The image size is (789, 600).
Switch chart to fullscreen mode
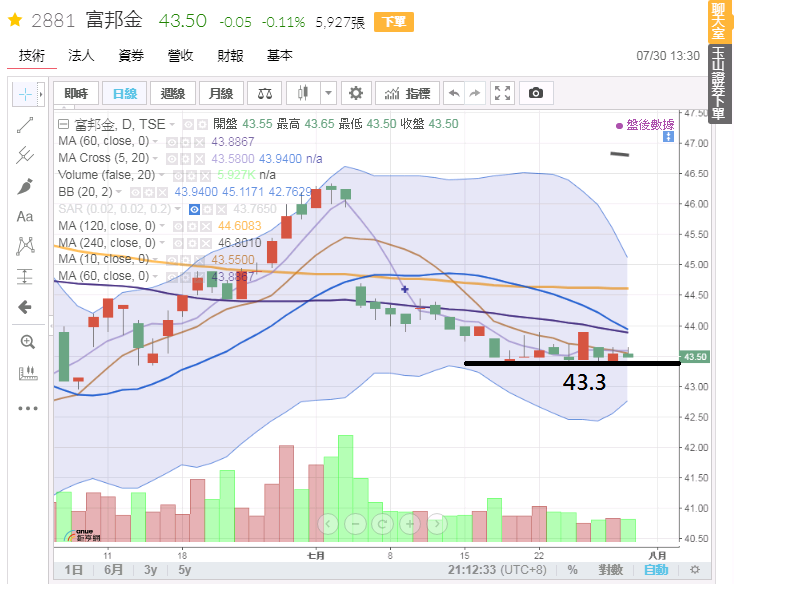(502, 93)
